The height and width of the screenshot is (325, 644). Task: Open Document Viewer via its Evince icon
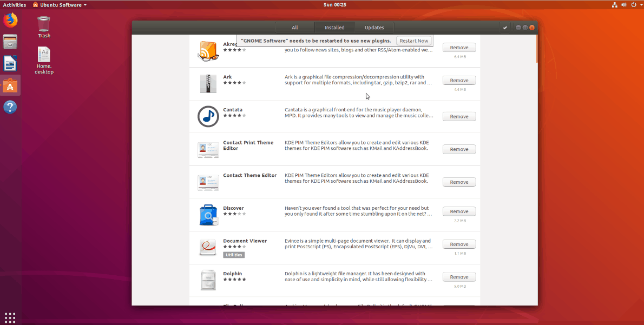tap(208, 247)
